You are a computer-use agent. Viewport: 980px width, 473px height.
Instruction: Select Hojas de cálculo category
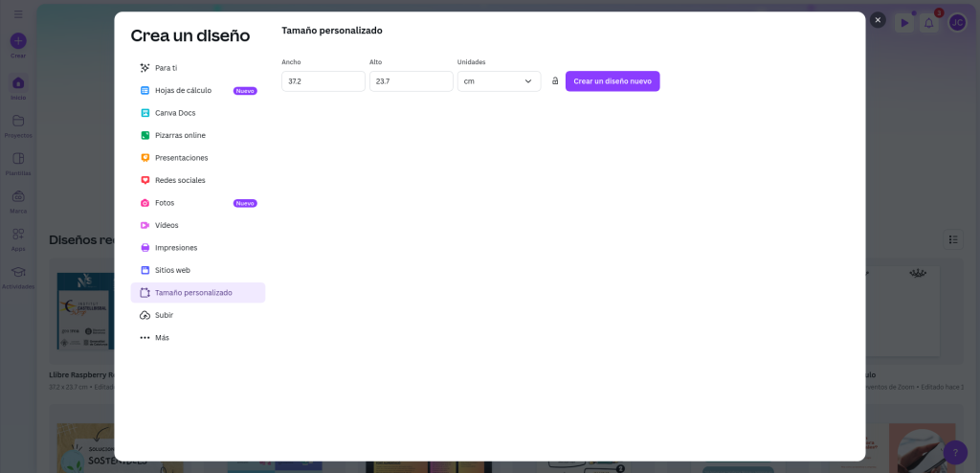point(197,90)
